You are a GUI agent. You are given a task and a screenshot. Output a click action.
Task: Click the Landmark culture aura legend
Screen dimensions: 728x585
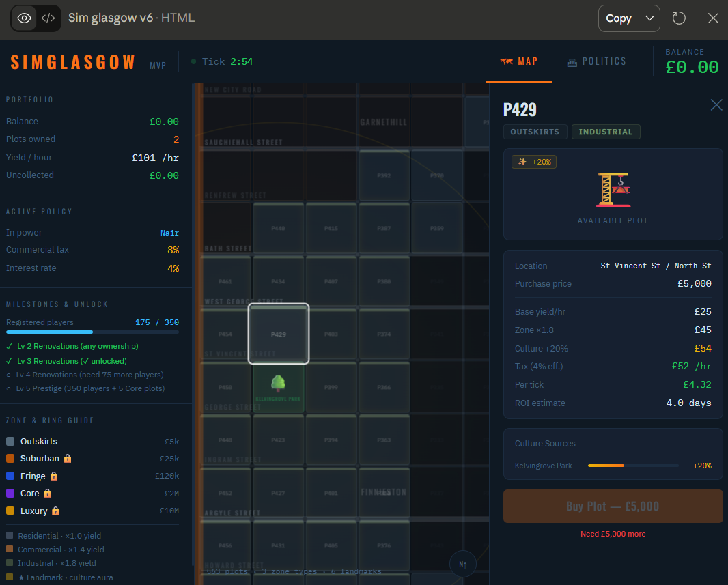point(59,577)
